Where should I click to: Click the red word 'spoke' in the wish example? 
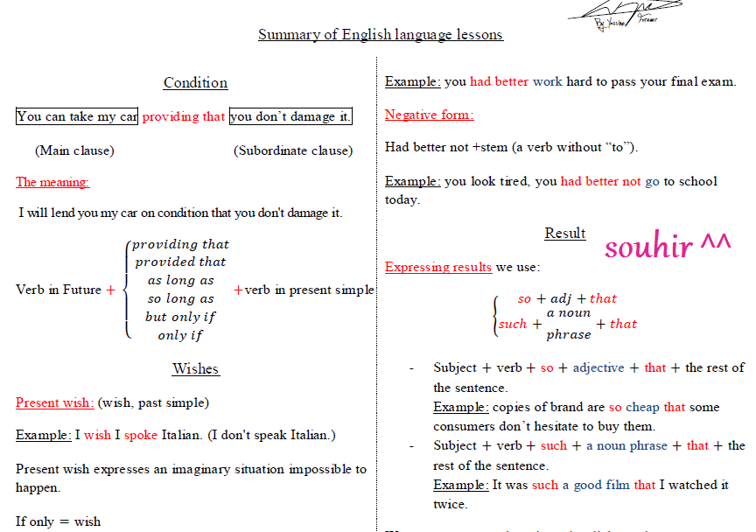coord(141,435)
